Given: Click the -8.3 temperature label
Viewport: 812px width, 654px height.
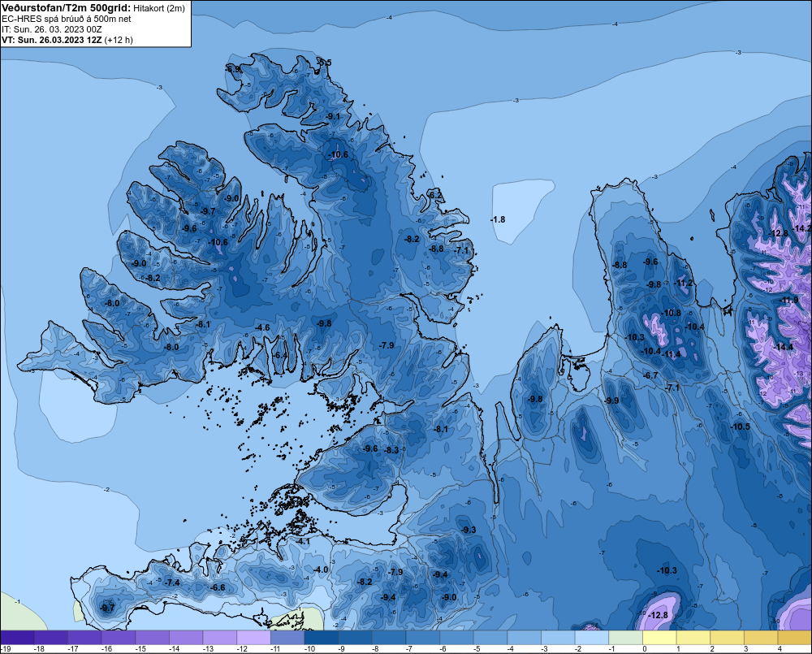Looking at the screenshot, I should [x=392, y=450].
